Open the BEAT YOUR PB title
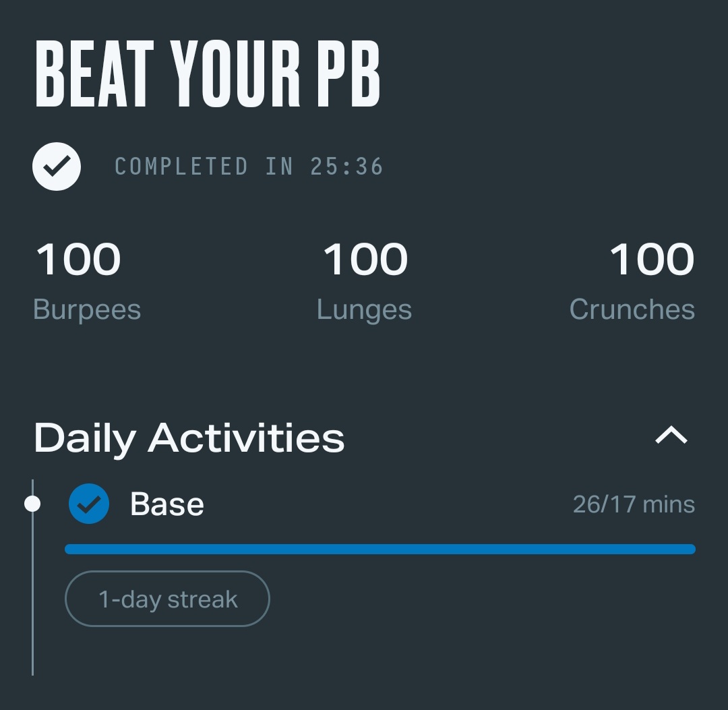 (208, 74)
